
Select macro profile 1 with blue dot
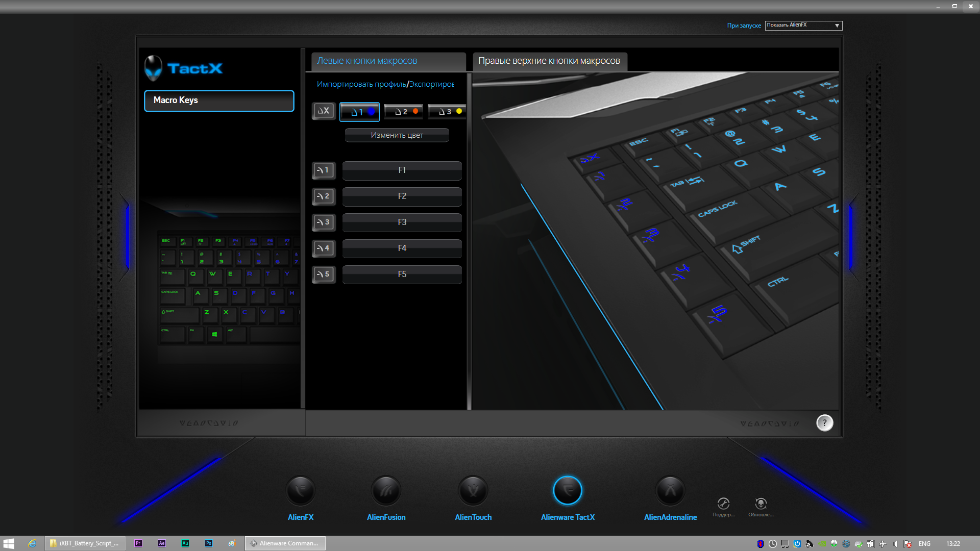click(360, 112)
